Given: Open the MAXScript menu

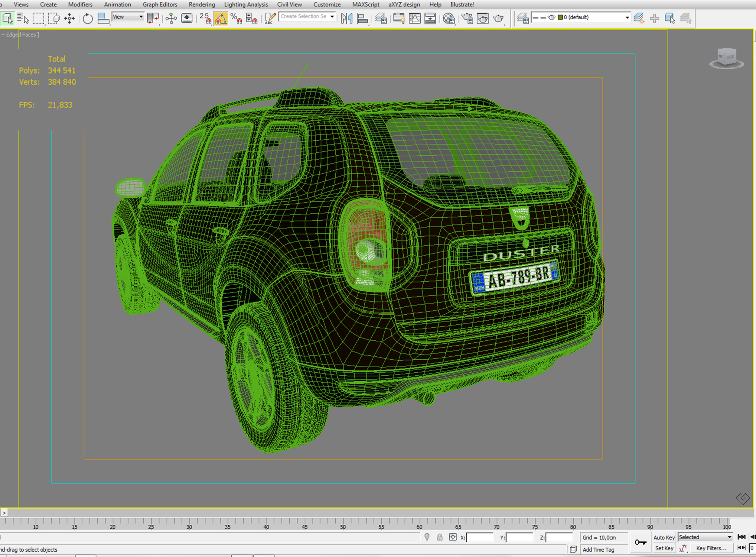Looking at the screenshot, I should 366,5.
